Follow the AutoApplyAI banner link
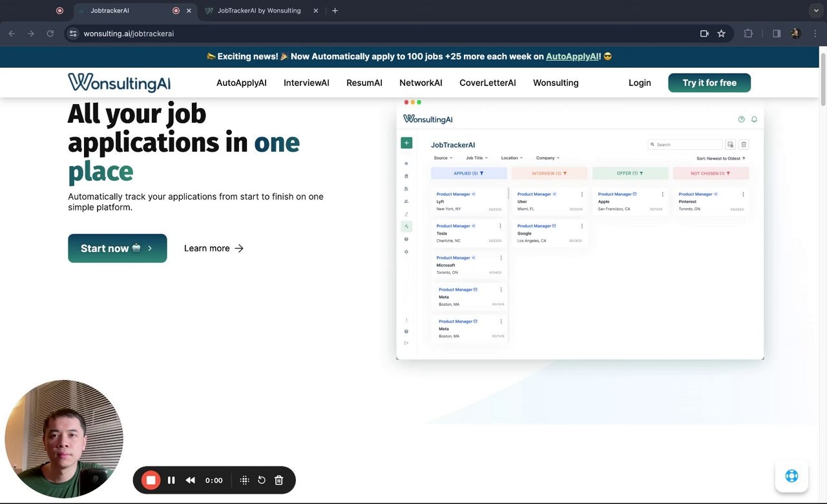 click(x=572, y=56)
